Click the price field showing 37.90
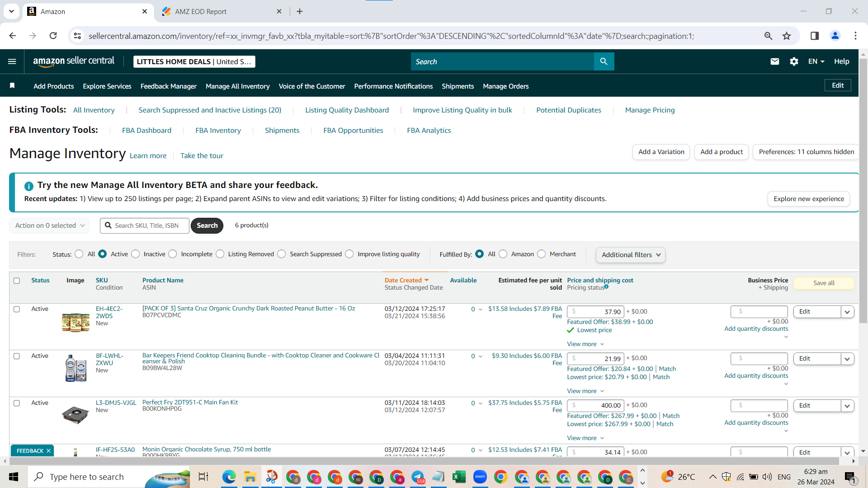Screen dimensions: 868x488 [x=595, y=312]
